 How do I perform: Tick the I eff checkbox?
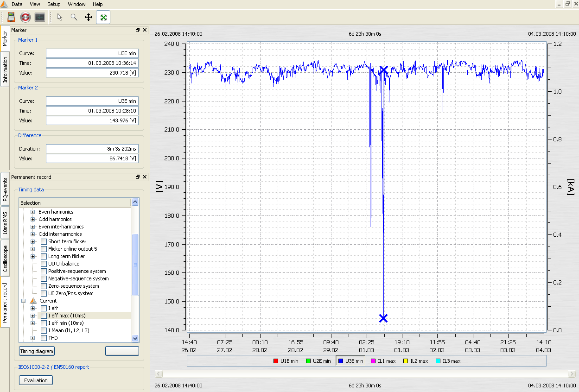(44, 308)
